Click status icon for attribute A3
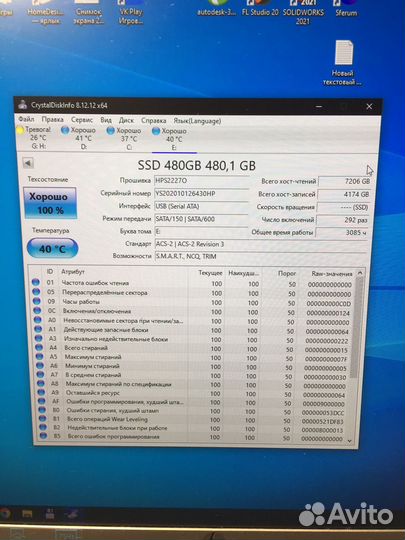The width and height of the screenshot is (405, 540). pos(39,339)
